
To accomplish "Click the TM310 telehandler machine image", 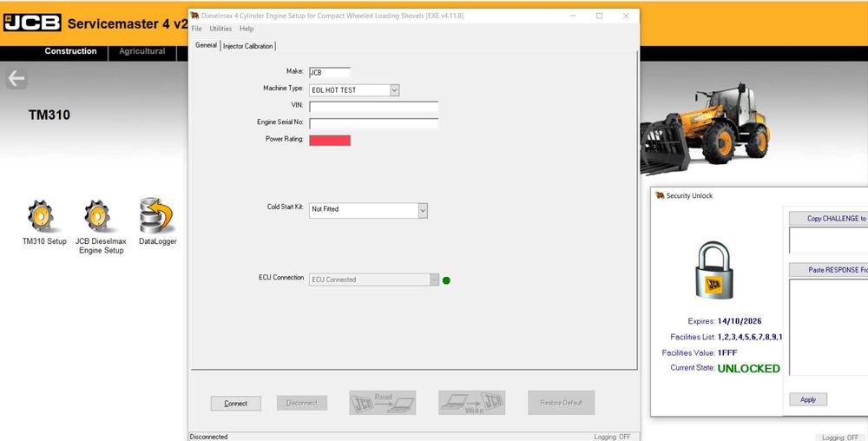I will click(704, 128).
